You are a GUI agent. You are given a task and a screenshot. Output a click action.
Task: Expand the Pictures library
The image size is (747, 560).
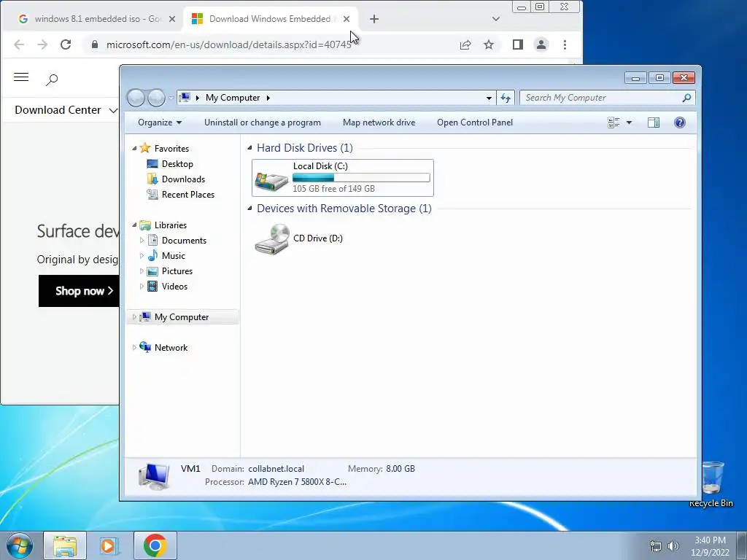point(142,271)
